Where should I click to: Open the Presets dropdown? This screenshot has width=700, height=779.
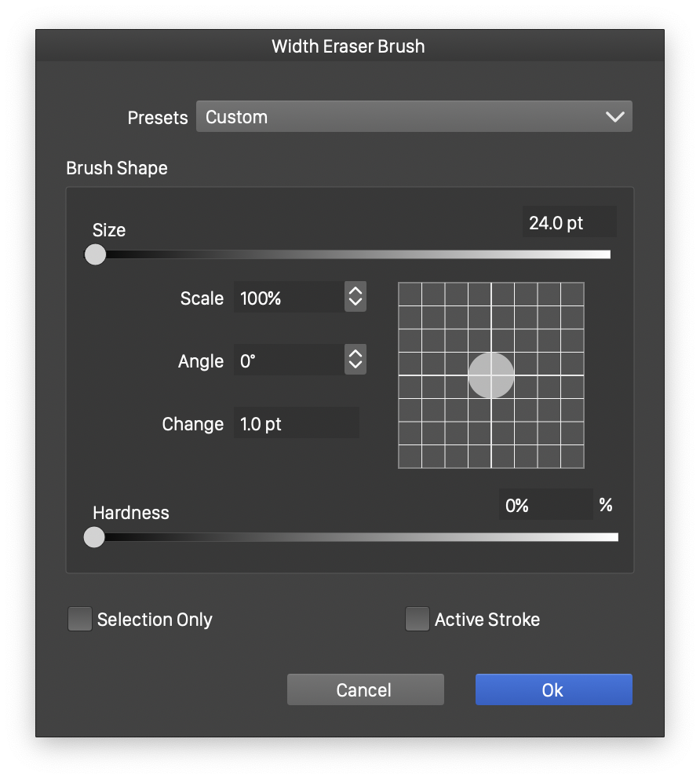[414, 117]
